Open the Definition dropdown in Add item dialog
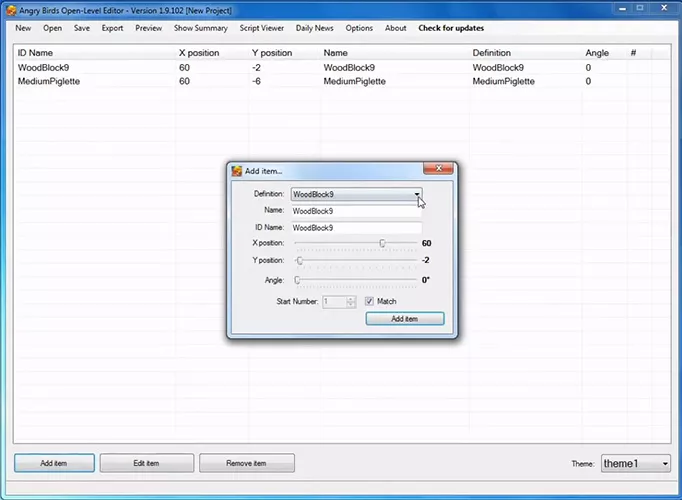The image size is (682, 500). [356, 194]
